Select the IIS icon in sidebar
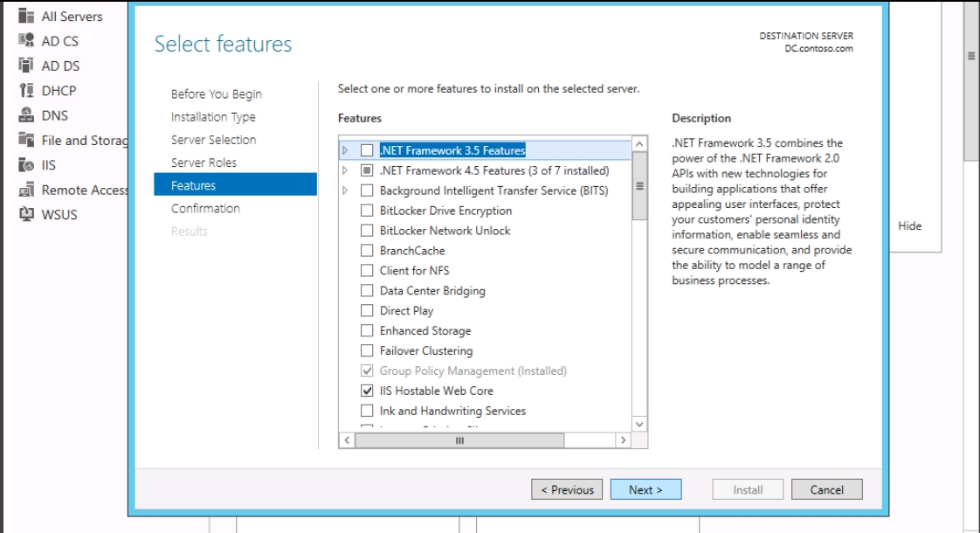This screenshot has width=980, height=533. pyautogui.click(x=26, y=164)
